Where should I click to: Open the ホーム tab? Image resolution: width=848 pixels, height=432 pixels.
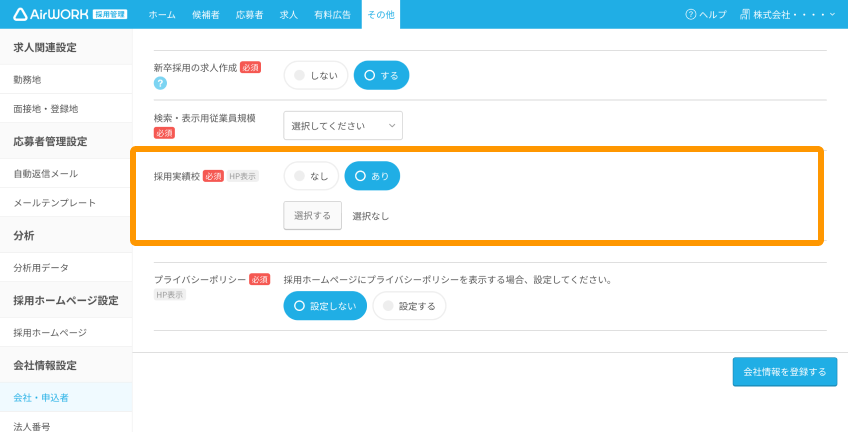click(x=162, y=15)
